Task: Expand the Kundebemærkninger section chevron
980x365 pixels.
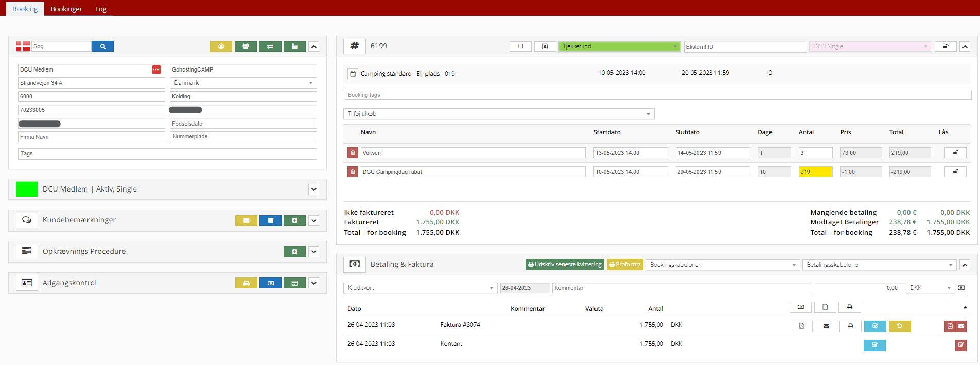Action: 314,221
